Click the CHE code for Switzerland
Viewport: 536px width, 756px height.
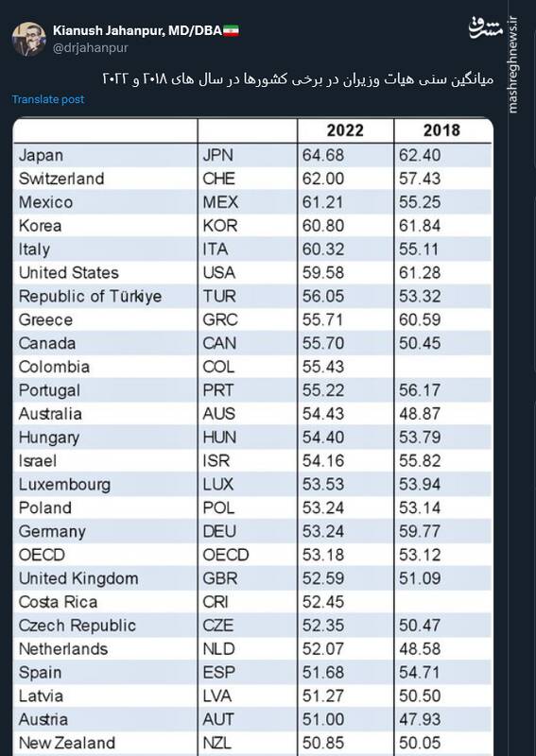tap(218, 179)
